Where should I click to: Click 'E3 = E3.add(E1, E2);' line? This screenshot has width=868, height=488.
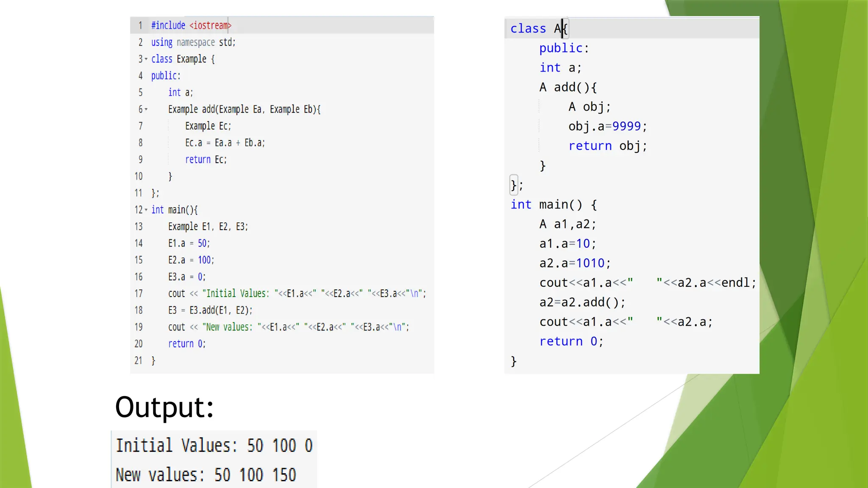[x=210, y=310]
